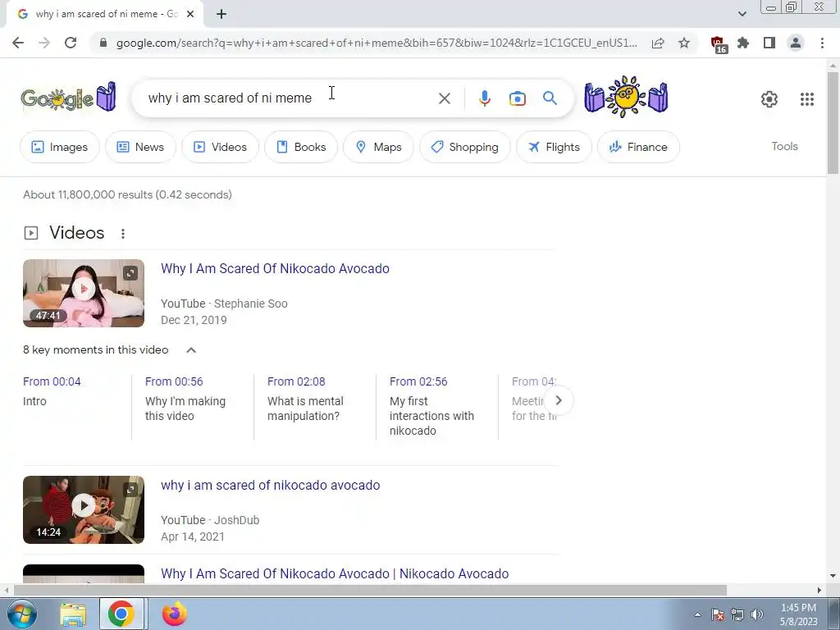Open the Videos section three-dot menu
The height and width of the screenshot is (630, 840).
tap(123, 234)
